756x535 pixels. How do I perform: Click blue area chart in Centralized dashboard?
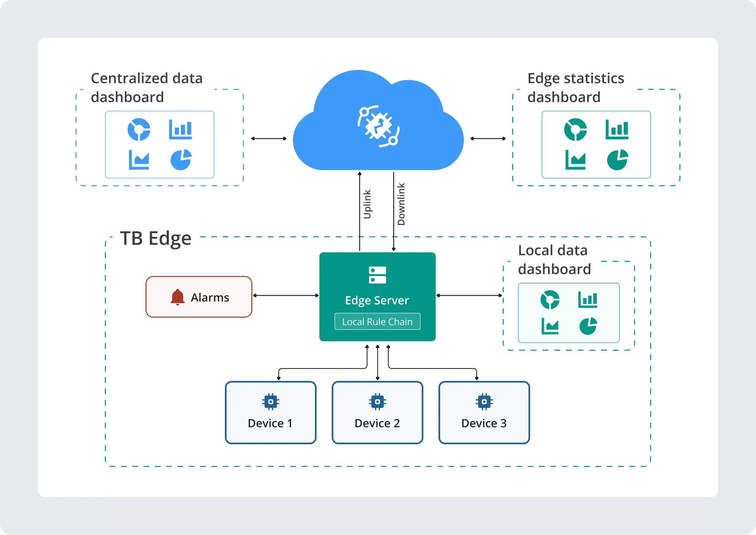pyautogui.click(x=139, y=160)
